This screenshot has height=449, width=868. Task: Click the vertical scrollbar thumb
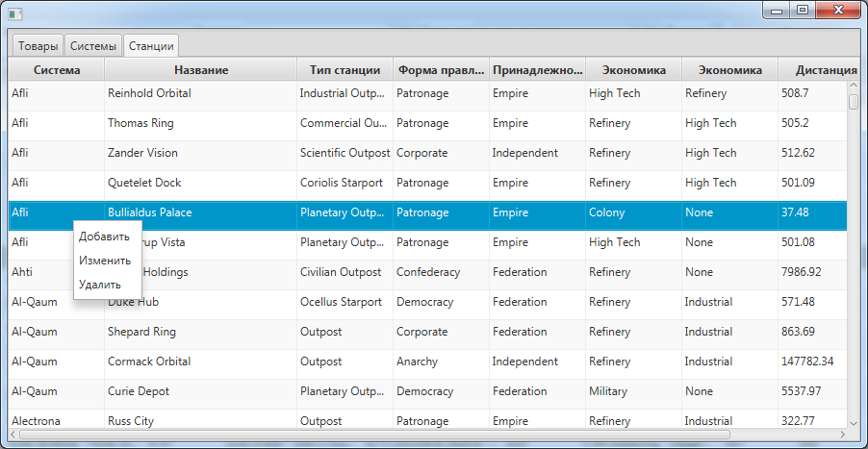pos(853,102)
